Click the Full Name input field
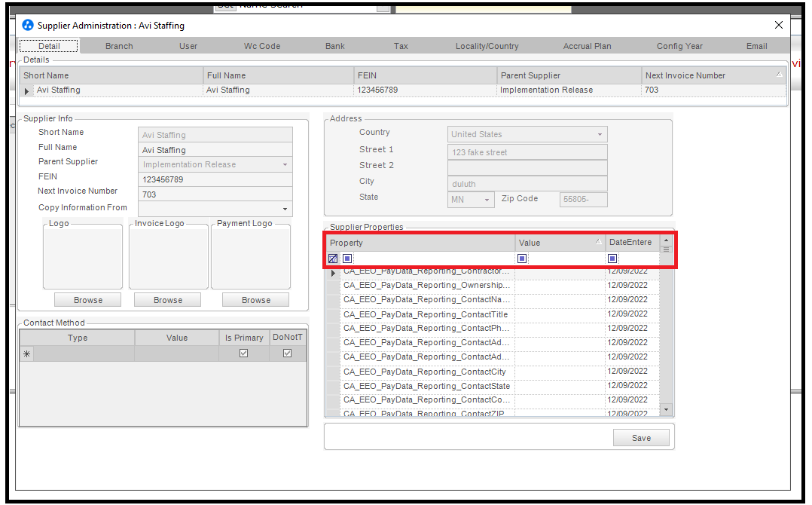Screen dimensions: 812x505 click(215, 150)
